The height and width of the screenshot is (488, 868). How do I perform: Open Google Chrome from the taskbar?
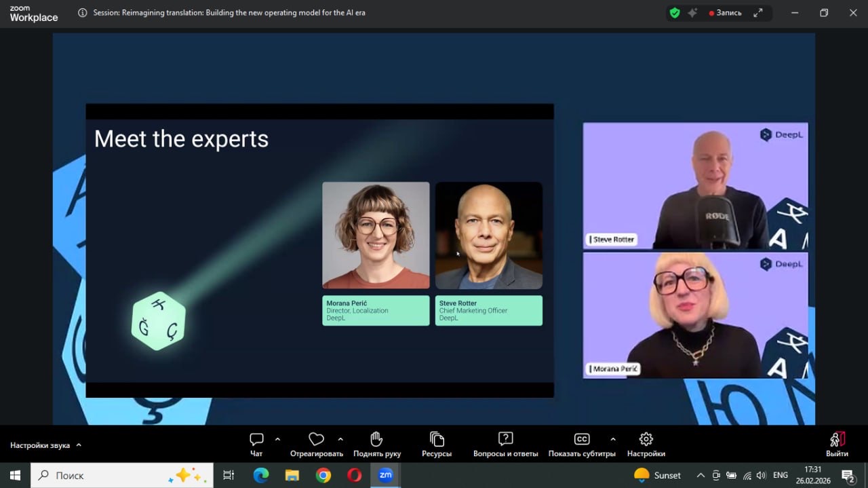coord(323,475)
